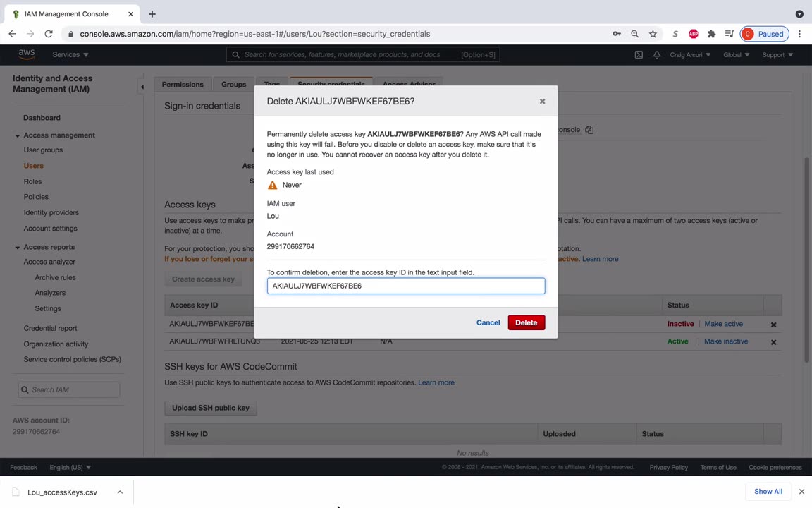Open the Services dropdown menu
Viewport: 812px width, 508px height.
(x=70, y=54)
